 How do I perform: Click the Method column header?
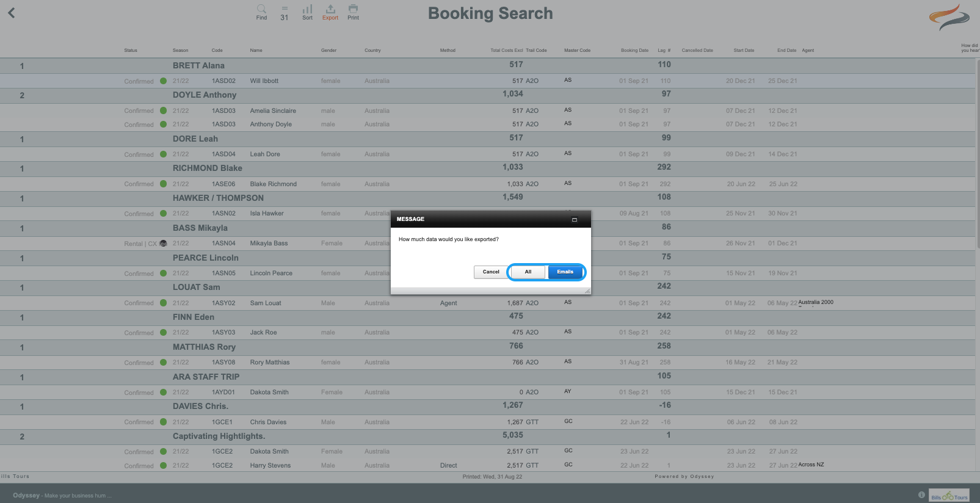[x=448, y=51]
